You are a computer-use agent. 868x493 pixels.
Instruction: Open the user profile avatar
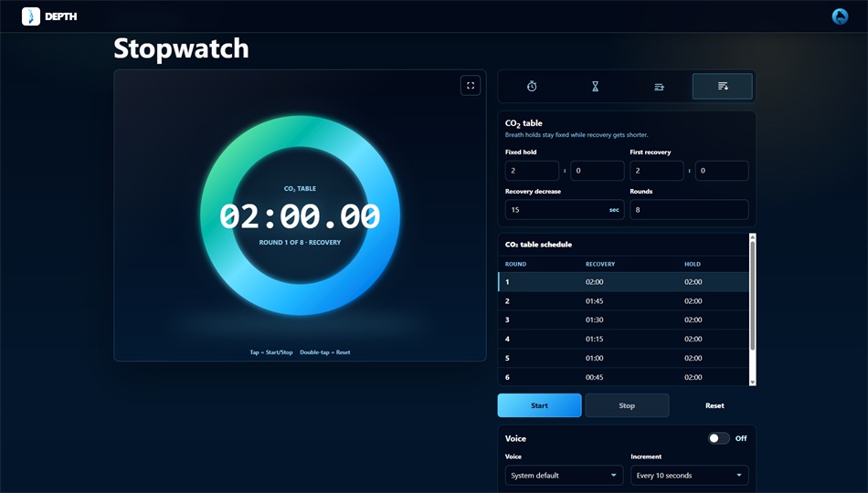[x=840, y=16]
